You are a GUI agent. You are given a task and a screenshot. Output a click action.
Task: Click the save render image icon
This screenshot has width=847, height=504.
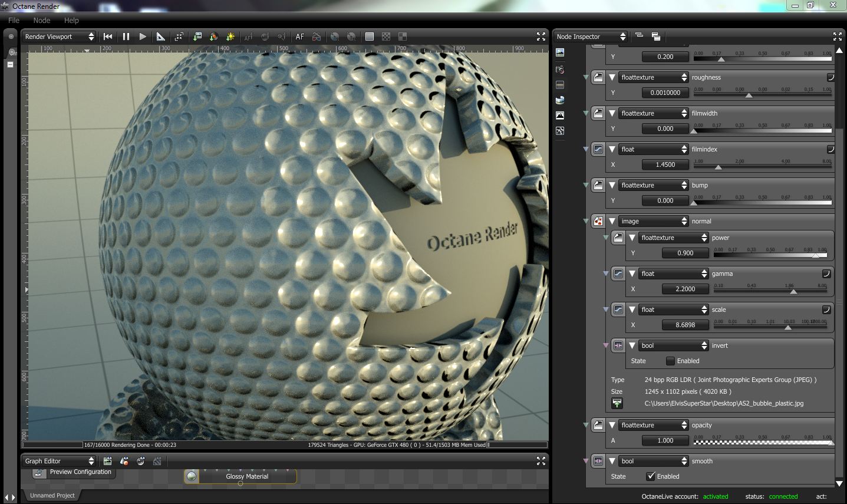coord(197,37)
